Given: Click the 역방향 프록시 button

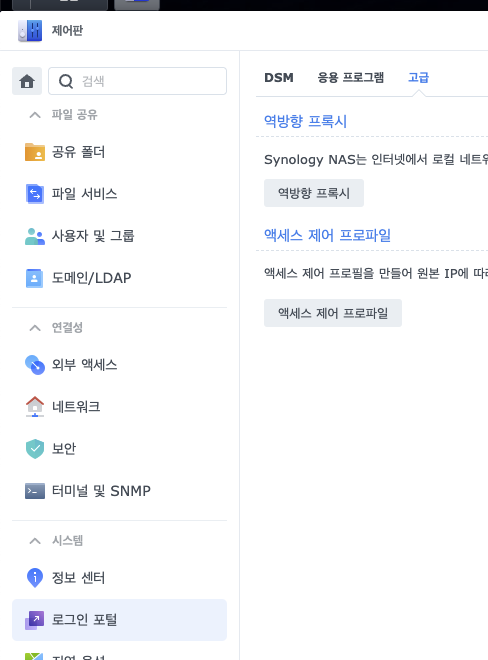Looking at the screenshot, I should (314, 193).
